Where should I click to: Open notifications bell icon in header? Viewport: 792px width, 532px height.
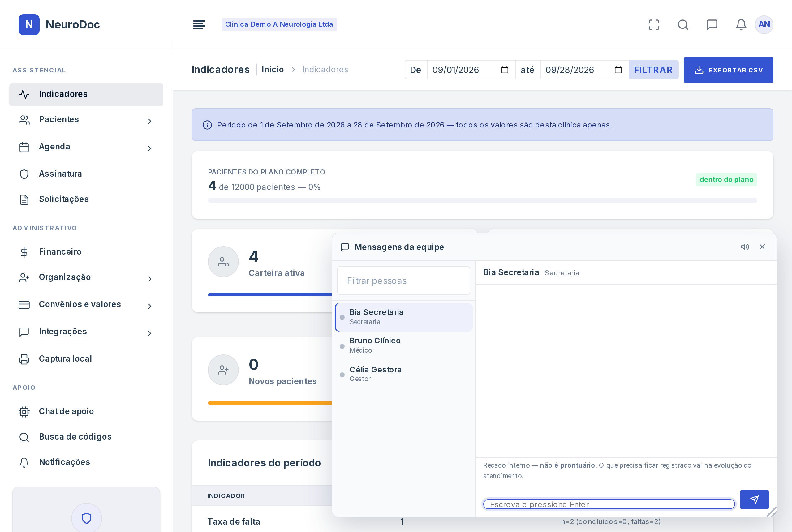(x=741, y=24)
